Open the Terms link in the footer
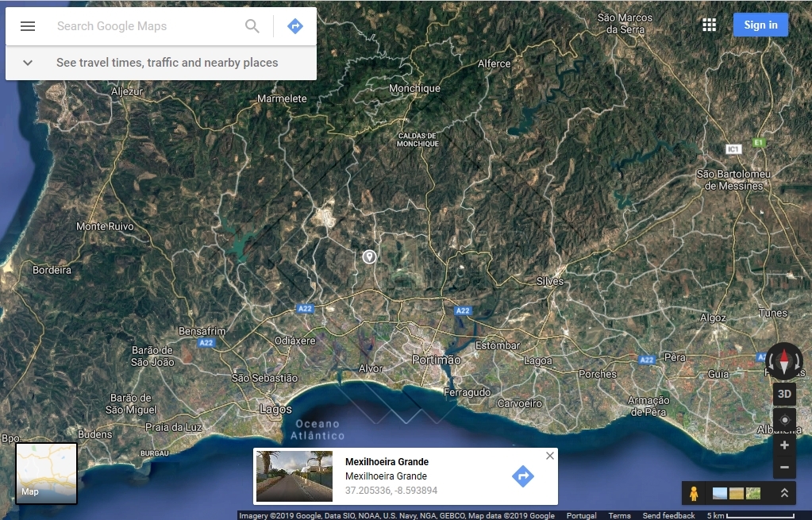812x520 pixels. click(619, 515)
